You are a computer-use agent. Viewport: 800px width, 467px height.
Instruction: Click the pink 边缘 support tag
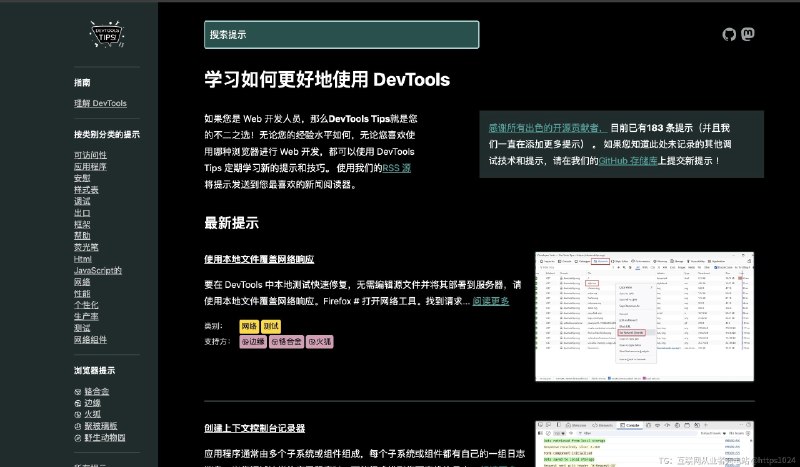(x=253, y=341)
